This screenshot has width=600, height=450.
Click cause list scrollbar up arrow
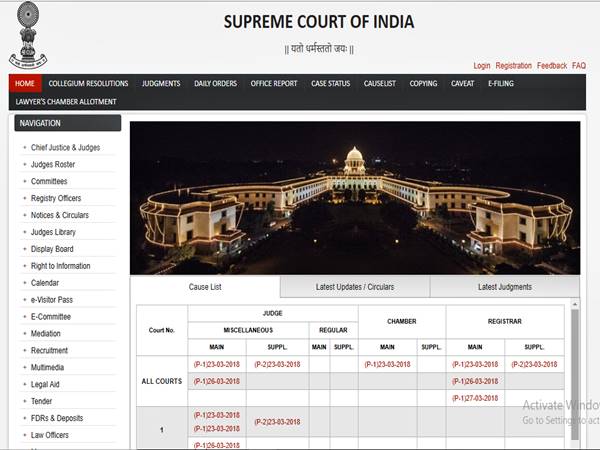(575, 305)
